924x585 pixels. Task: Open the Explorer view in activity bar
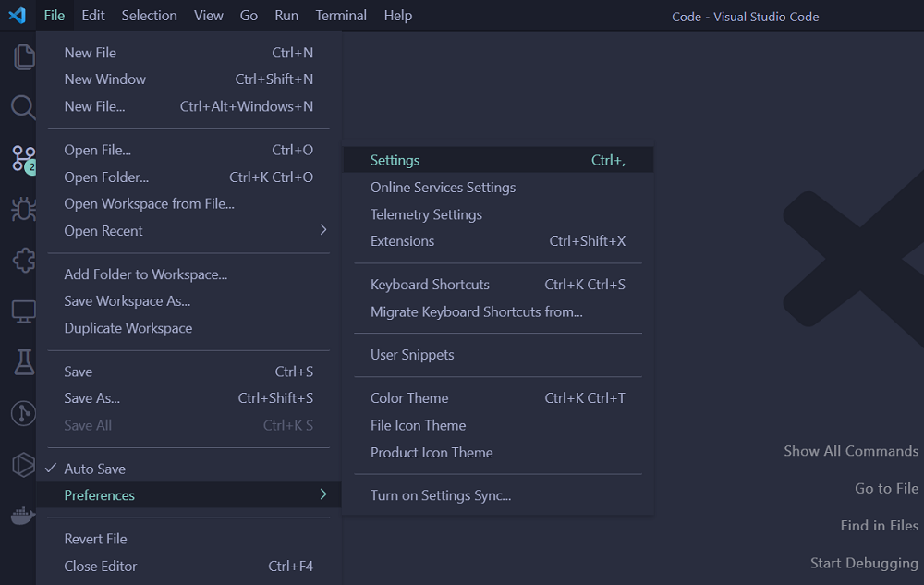[23, 57]
